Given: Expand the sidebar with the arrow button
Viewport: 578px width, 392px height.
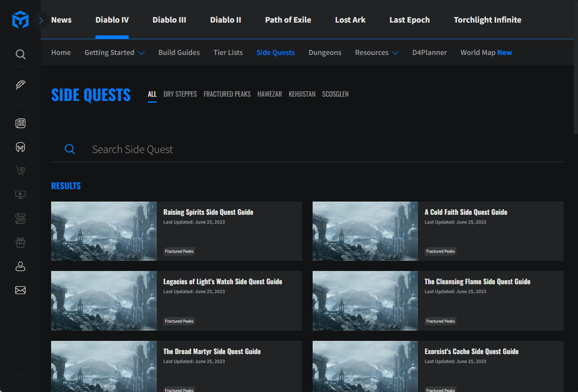Looking at the screenshot, I should (41, 20).
